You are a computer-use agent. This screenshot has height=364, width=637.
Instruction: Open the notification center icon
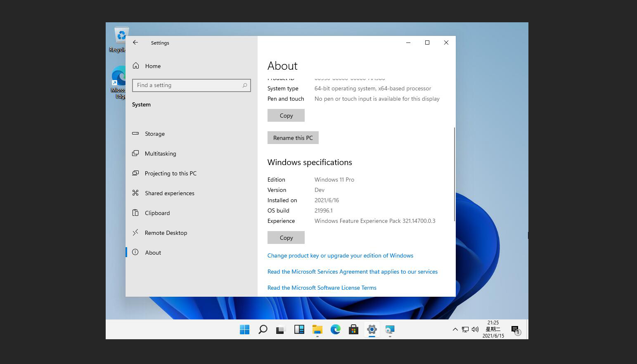pyautogui.click(x=515, y=330)
